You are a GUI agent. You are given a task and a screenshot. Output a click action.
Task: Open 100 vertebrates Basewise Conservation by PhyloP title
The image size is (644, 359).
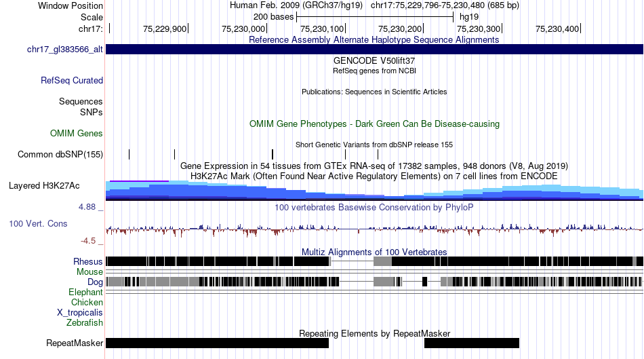pos(374,207)
